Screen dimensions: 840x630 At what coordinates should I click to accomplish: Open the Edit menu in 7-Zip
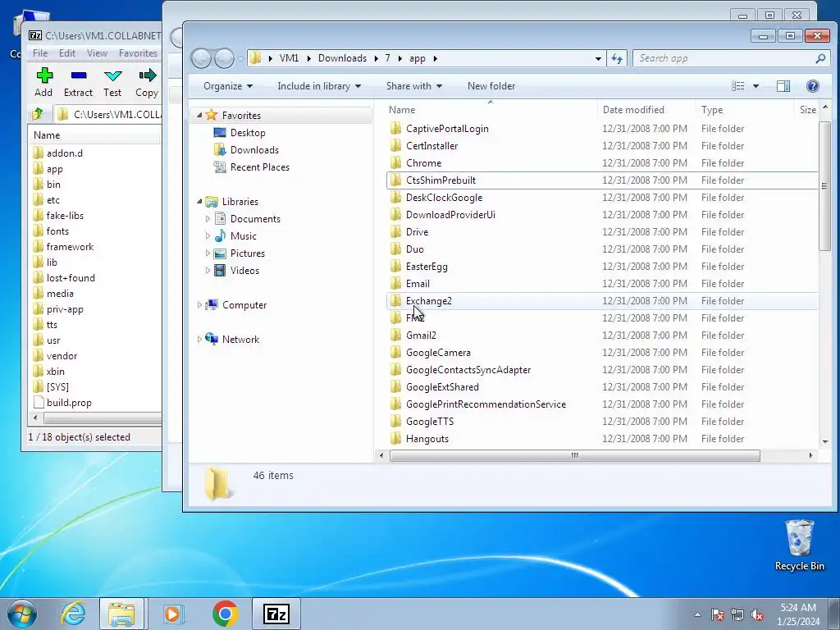(67, 53)
